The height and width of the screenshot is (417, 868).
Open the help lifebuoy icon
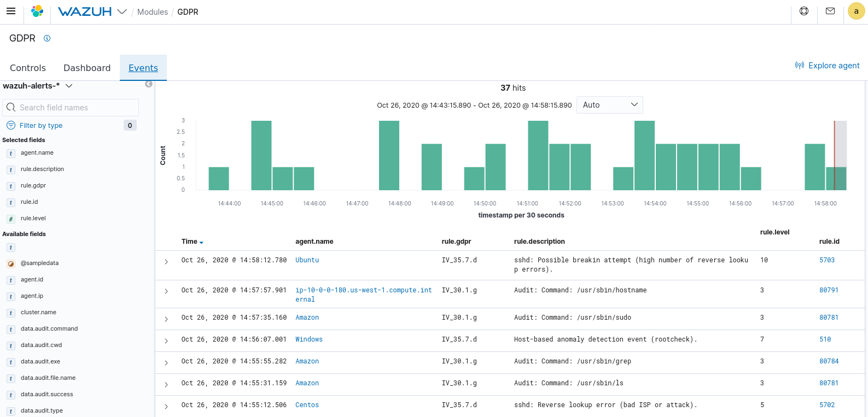click(x=804, y=11)
